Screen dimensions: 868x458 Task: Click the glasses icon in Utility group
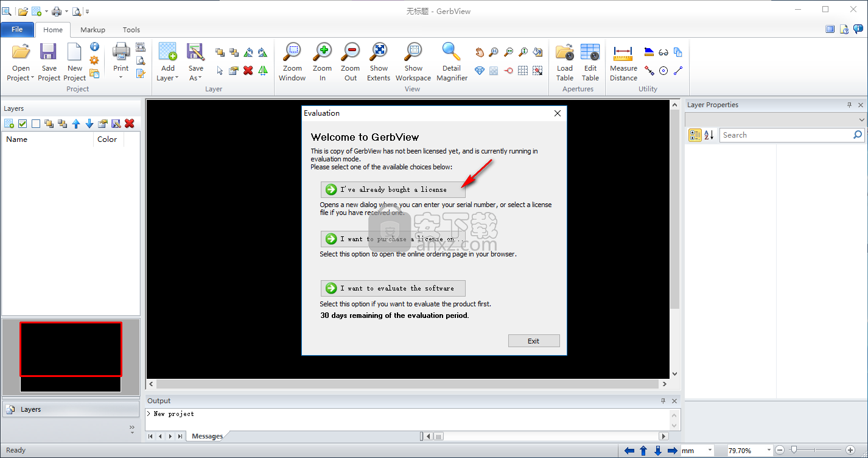tap(663, 52)
